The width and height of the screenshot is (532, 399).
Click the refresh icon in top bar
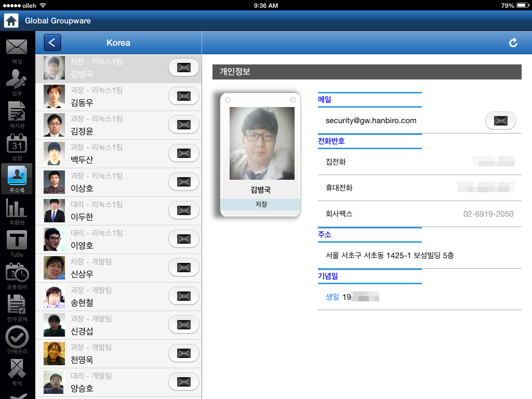coord(513,43)
